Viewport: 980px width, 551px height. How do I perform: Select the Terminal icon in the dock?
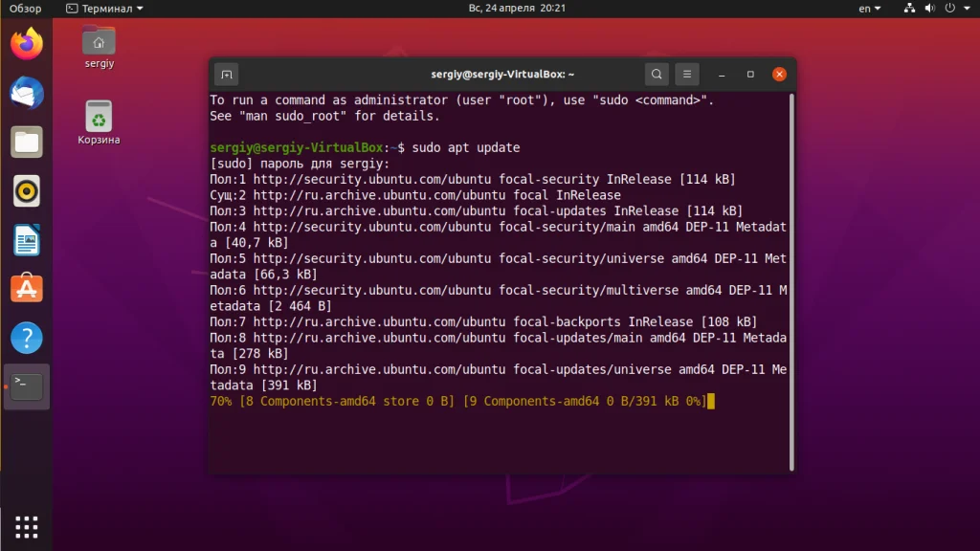(26, 386)
